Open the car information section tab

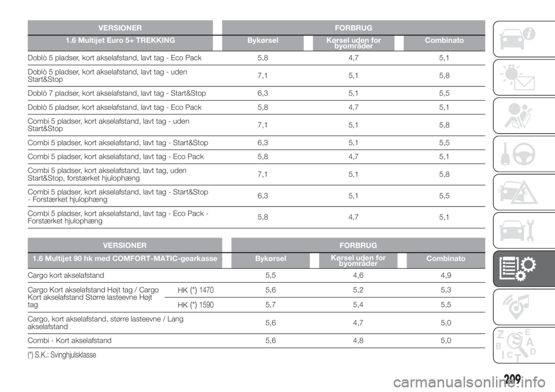click(524, 39)
